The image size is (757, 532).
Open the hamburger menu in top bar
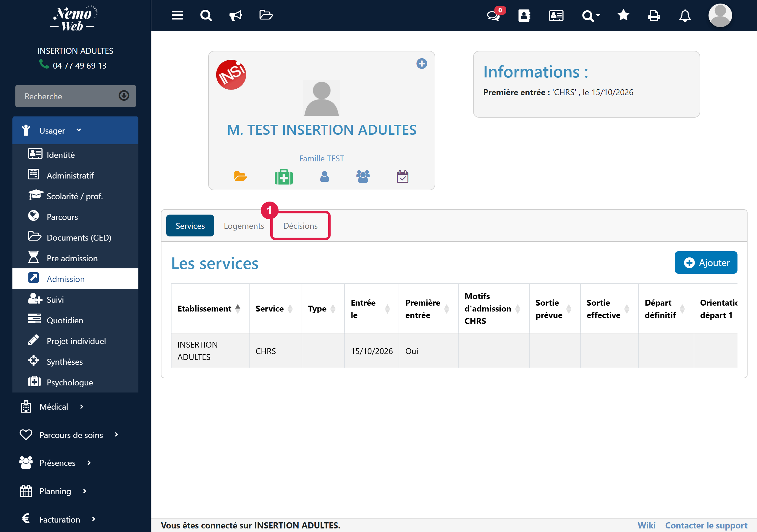coord(177,15)
